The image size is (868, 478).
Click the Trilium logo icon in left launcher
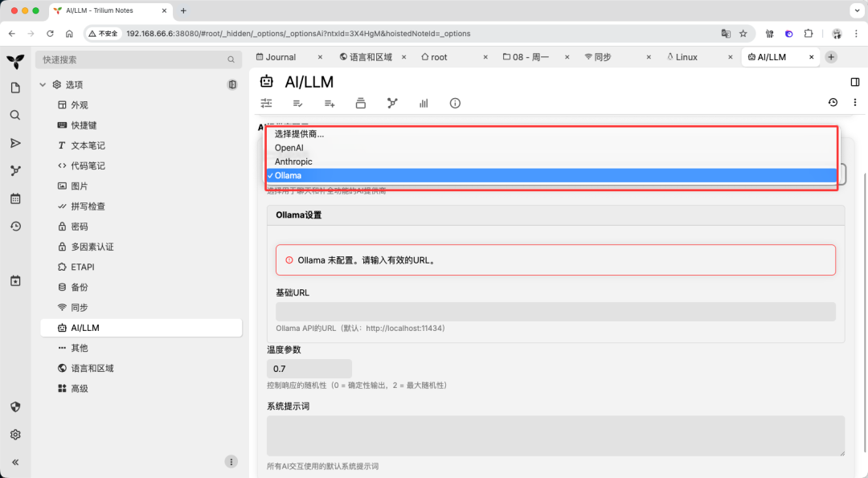[15, 61]
